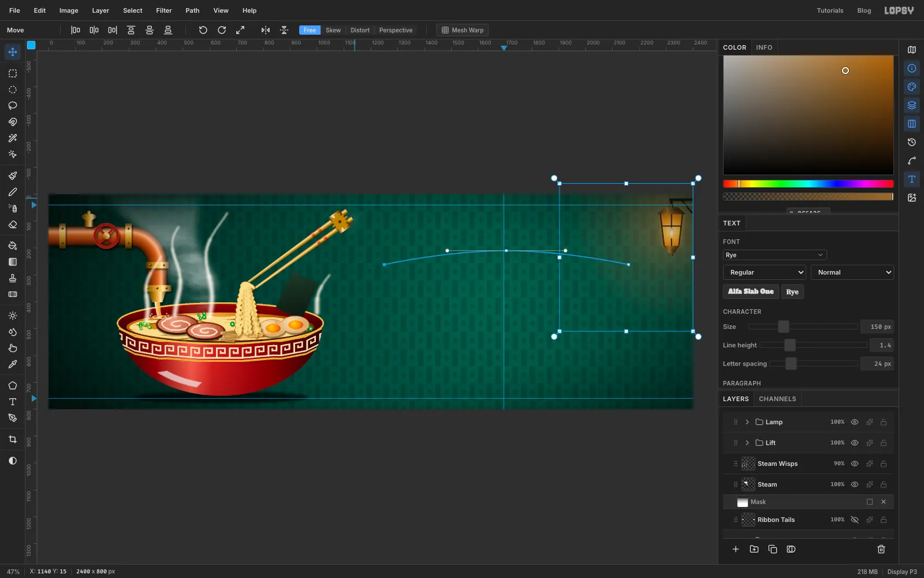Viewport: 924px width, 578px height.
Task: Open the Normal style dropdown
Action: (852, 272)
